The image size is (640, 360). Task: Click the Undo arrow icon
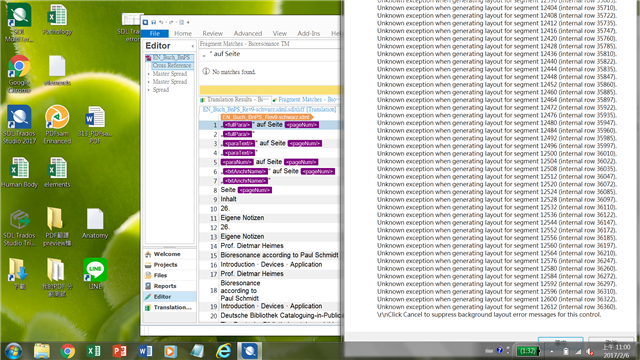pos(161,22)
